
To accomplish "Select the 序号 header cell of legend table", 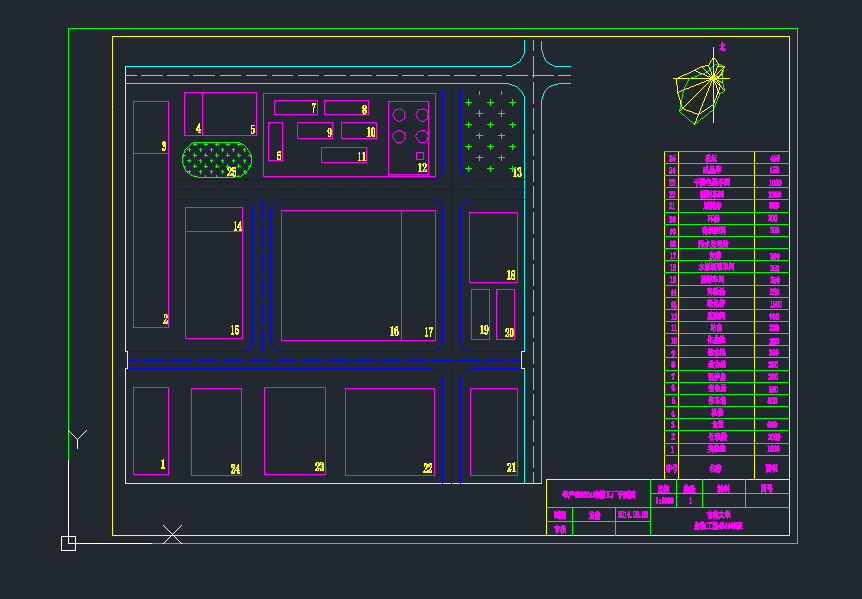I will click(672, 467).
